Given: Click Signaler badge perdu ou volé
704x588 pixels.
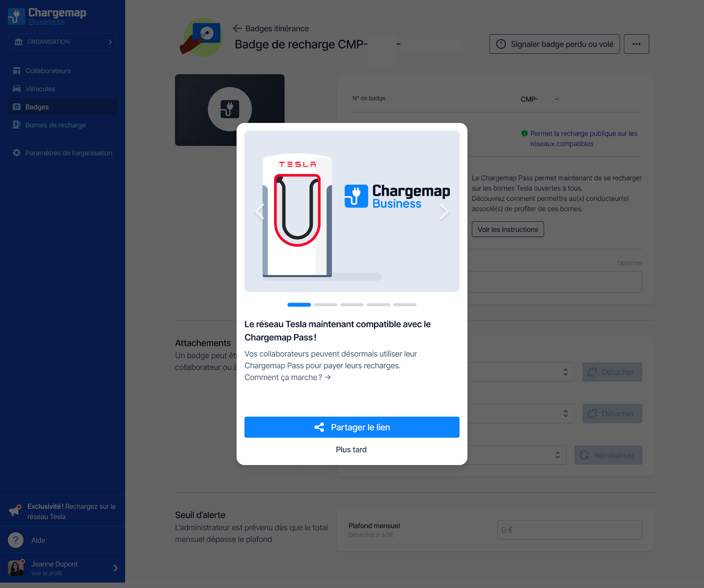Looking at the screenshot, I should [x=554, y=44].
